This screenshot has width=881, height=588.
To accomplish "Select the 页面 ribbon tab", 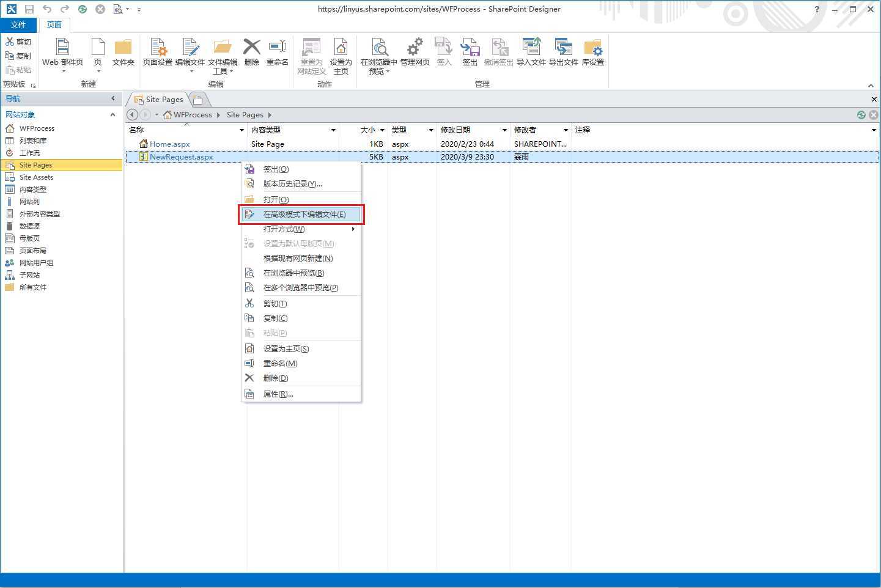I will tap(54, 25).
